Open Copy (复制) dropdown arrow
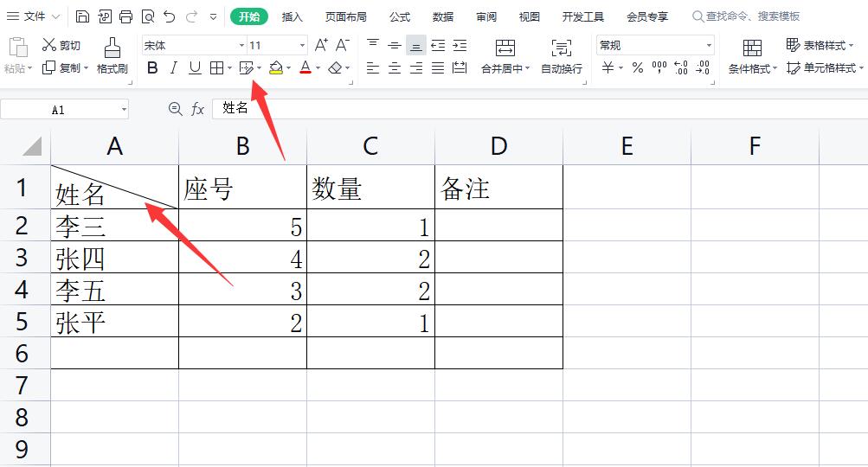The image size is (868, 467). pos(87,68)
